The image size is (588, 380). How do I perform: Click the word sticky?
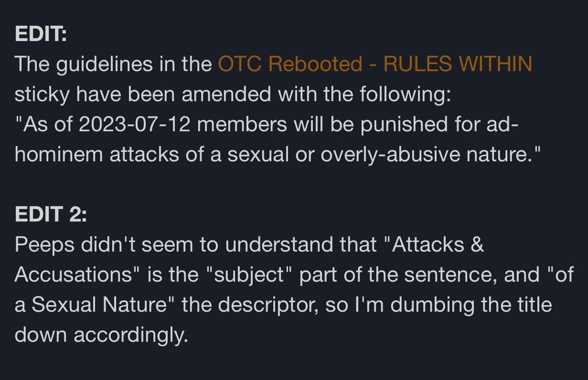point(41,95)
